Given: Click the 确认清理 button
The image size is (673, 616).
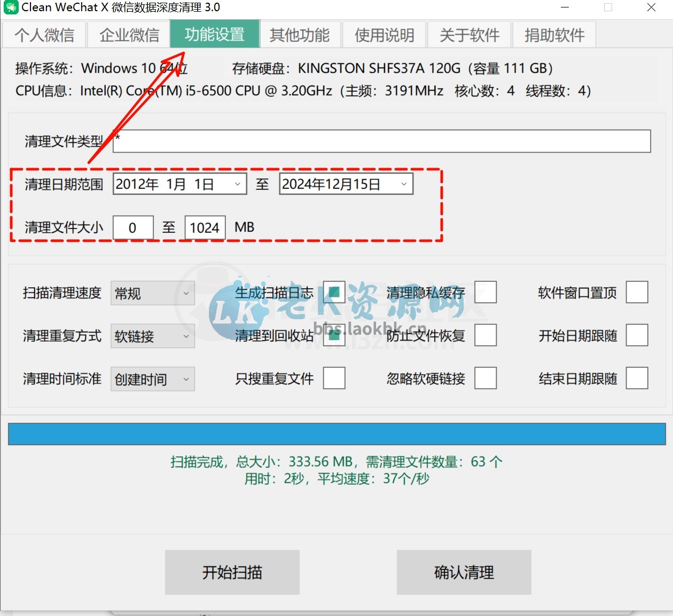Looking at the screenshot, I should pyautogui.click(x=464, y=572).
